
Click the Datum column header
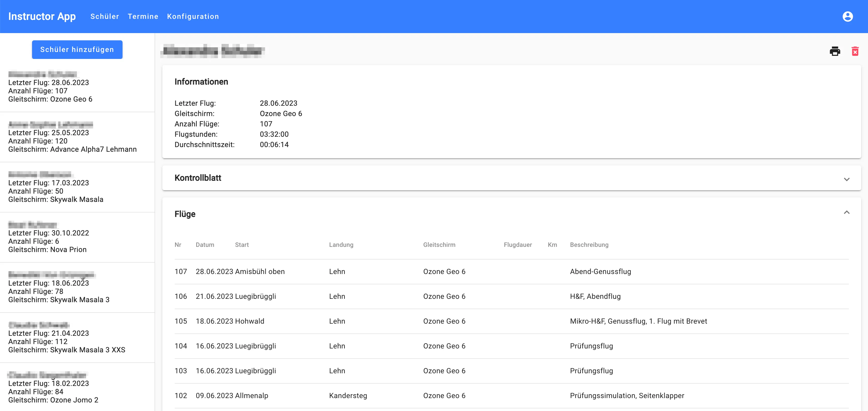coord(205,245)
